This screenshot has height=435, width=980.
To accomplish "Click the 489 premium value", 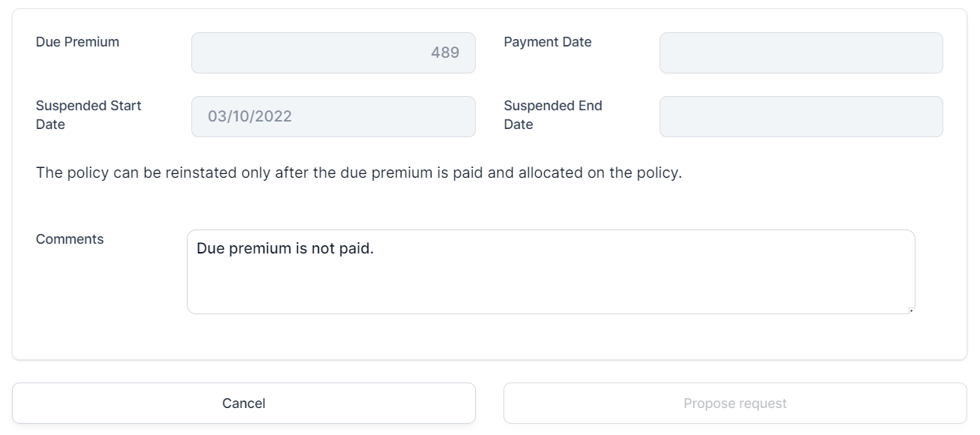I will click(x=445, y=53).
